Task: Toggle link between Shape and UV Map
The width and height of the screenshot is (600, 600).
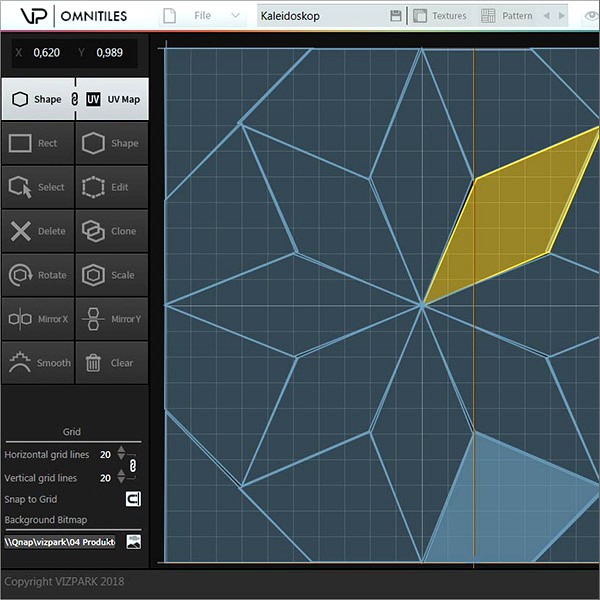Action: click(74, 99)
